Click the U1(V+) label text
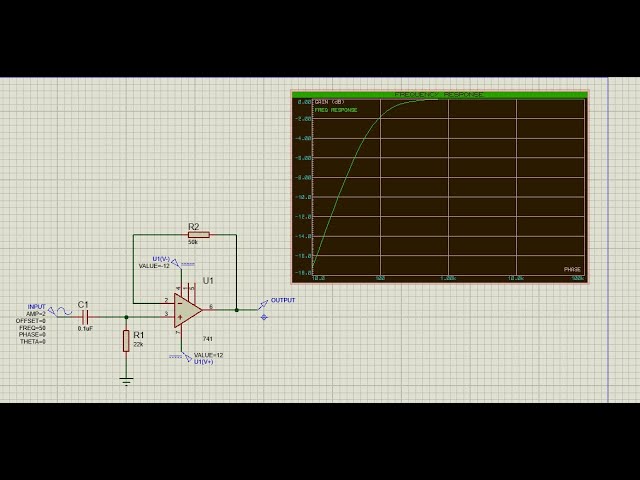Screen dimensions: 640x480 (x=203, y=362)
